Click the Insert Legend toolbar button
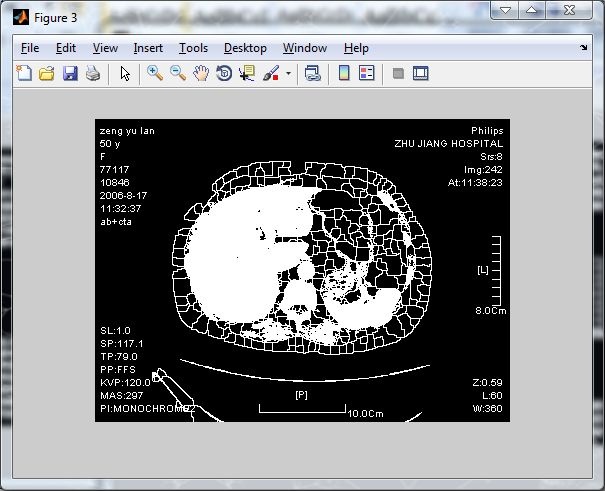605x491 pixels. (x=366, y=73)
